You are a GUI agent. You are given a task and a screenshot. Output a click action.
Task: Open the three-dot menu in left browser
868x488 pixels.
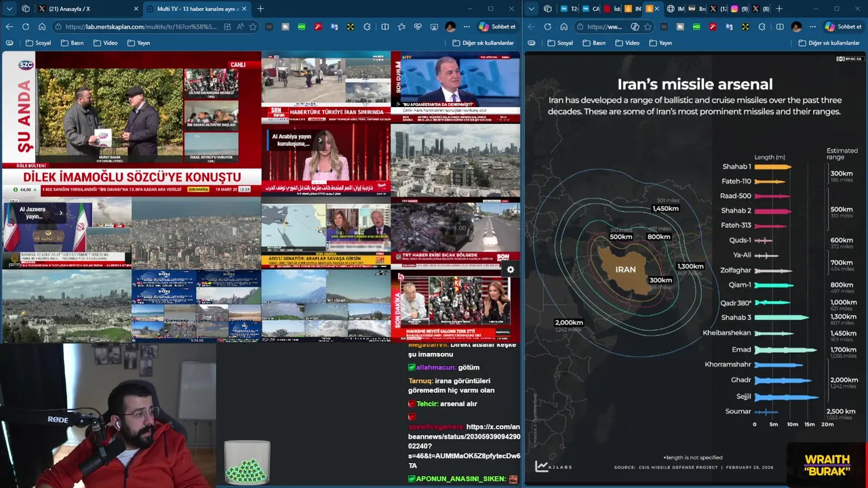click(467, 26)
